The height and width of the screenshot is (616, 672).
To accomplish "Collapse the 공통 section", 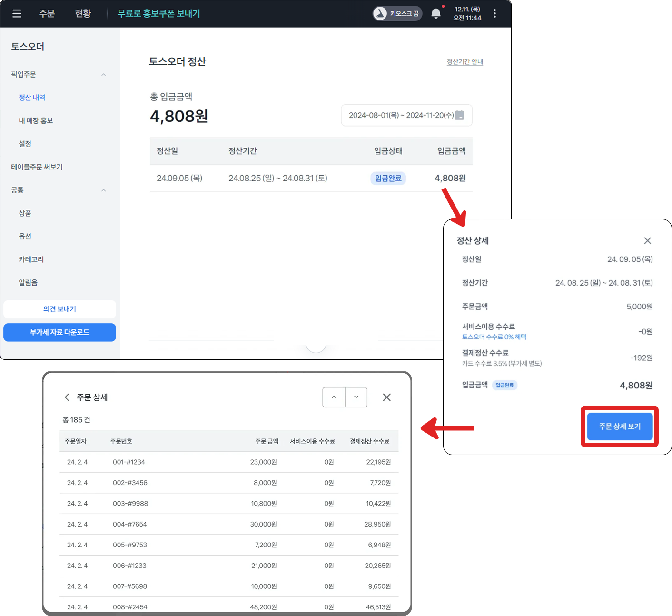I will (103, 190).
